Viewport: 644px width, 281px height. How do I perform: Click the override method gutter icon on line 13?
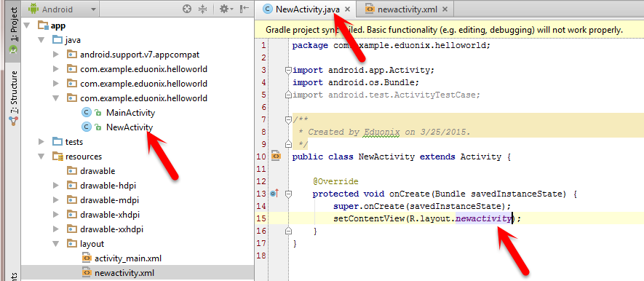pyautogui.click(x=274, y=193)
